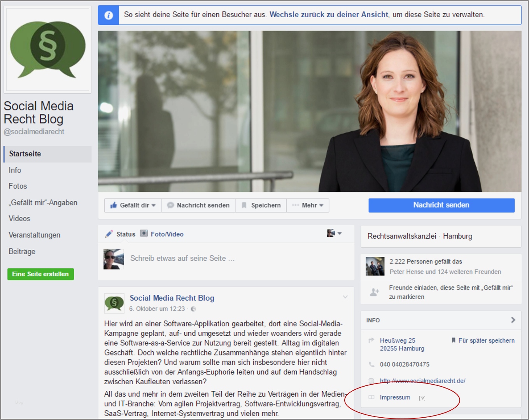Open the post options chevron menu
The image size is (529, 420).
345,297
